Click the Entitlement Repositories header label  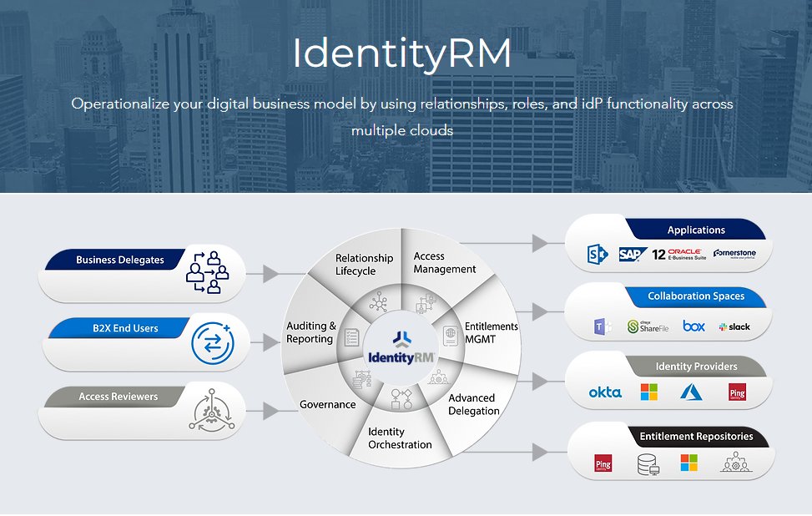(x=696, y=436)
